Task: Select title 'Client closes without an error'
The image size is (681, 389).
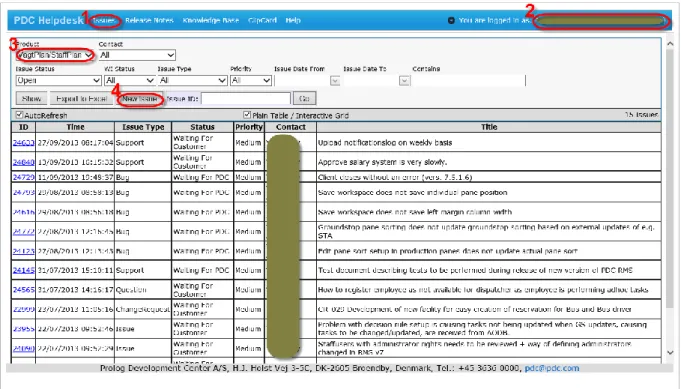Action: click(395, 177)
